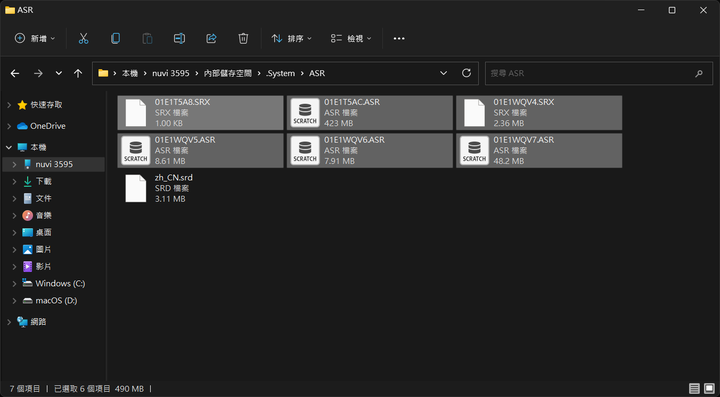Go forward with the right arrow
This screenshot has height=397, width=720.
[x=38, y=73]
